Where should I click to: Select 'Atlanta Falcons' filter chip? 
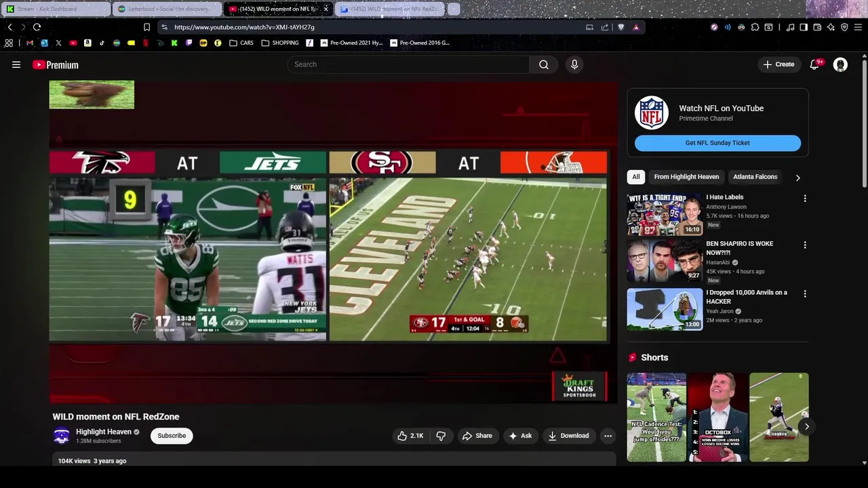tap(755, 177)
